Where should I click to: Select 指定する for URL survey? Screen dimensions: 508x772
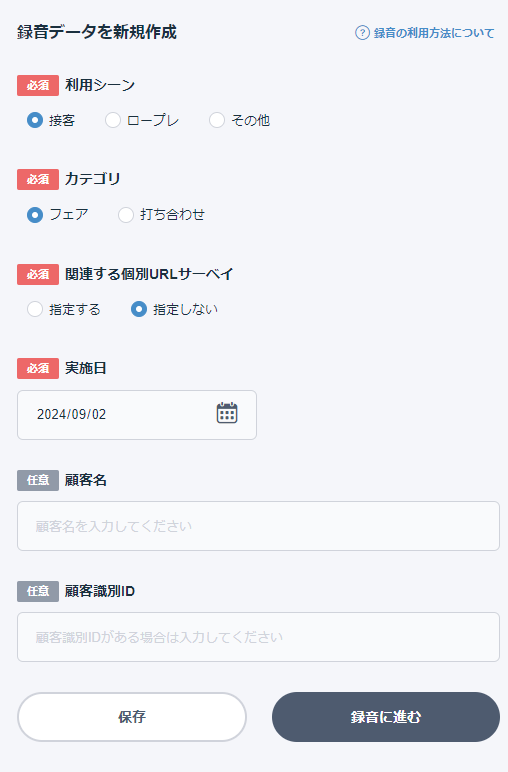click(35, 309)
